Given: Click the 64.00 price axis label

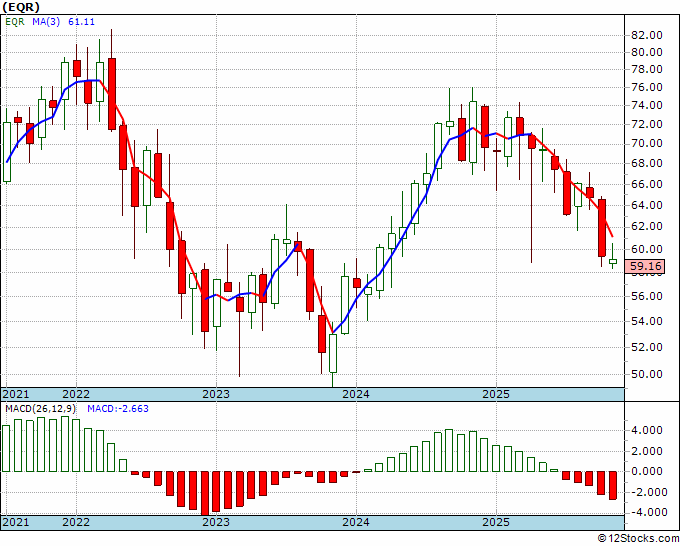Looking at the screenshot, I should point(646,205).
